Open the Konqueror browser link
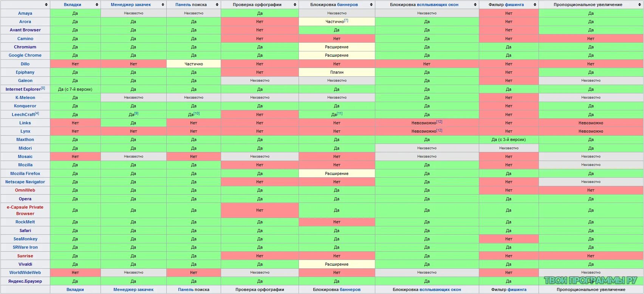644x294 pixels. 25,106
